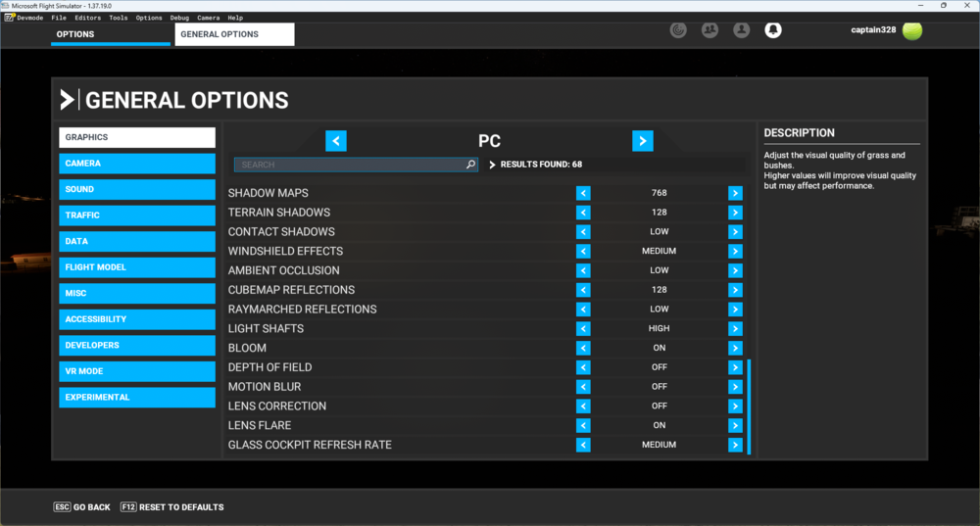Viewport: 980px width, 526px height.
Task: Increase Shadow Maps value with right arrow
Action: [x=735, y=193]
